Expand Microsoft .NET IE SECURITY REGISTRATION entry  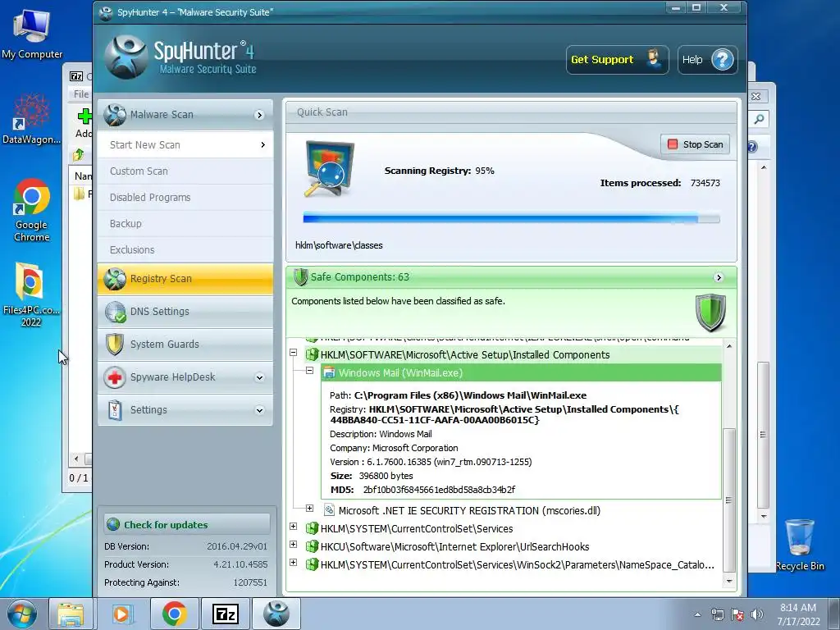pyautogui.click(x=309, y=508)
